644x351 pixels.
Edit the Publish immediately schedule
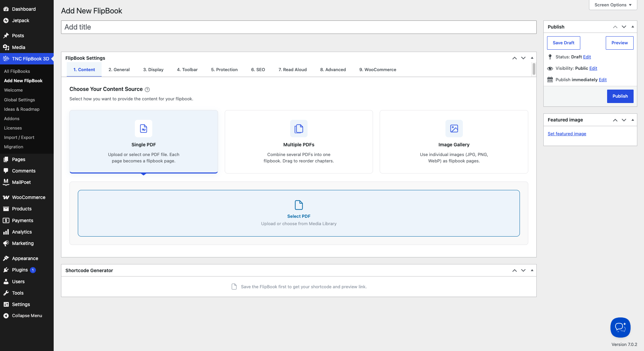click(603, 80)
